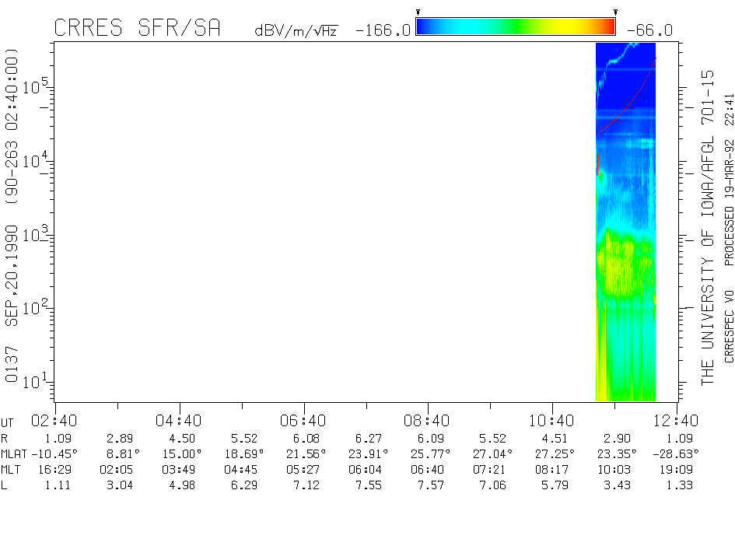The image size is (735, 560).
Task: Click the 10^3 frequency axis label
Action: pyautogui.click(x=34, y=234)
